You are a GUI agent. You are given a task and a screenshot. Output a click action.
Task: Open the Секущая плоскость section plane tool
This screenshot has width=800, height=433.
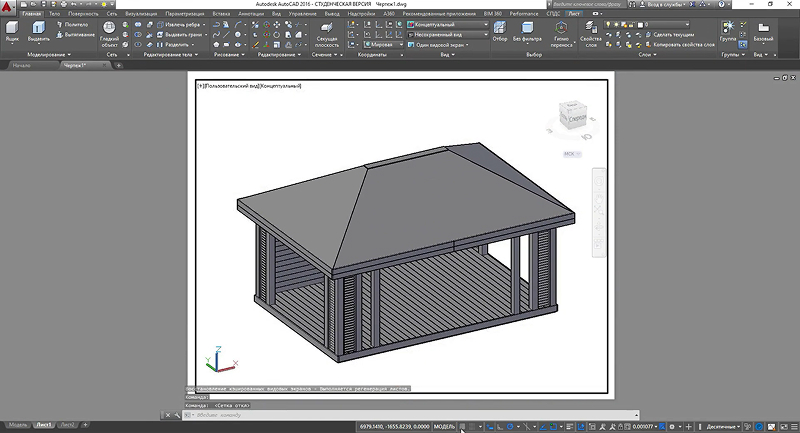(327, 34)
